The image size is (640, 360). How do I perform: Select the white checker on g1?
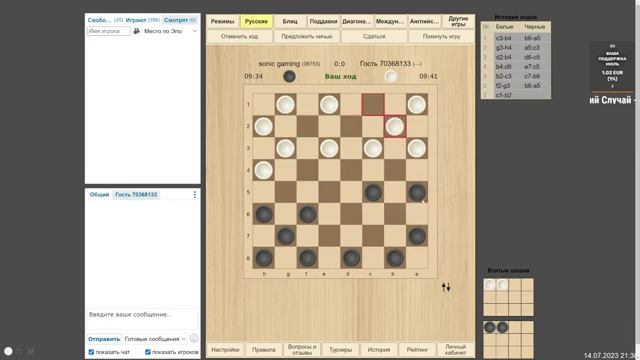click(285, 104)
